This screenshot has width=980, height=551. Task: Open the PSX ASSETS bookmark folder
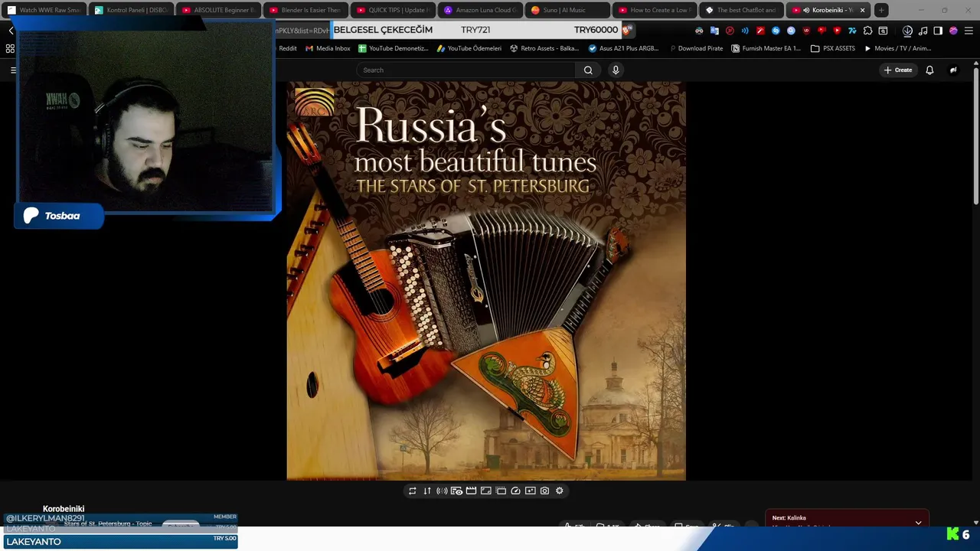(833, 48)
